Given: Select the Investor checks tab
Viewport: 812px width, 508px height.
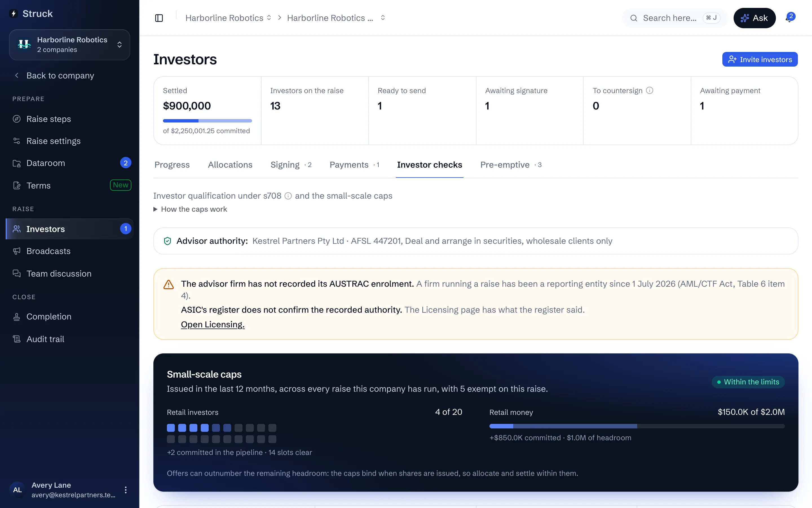Looking at the screenshot, I should [429, 165].
